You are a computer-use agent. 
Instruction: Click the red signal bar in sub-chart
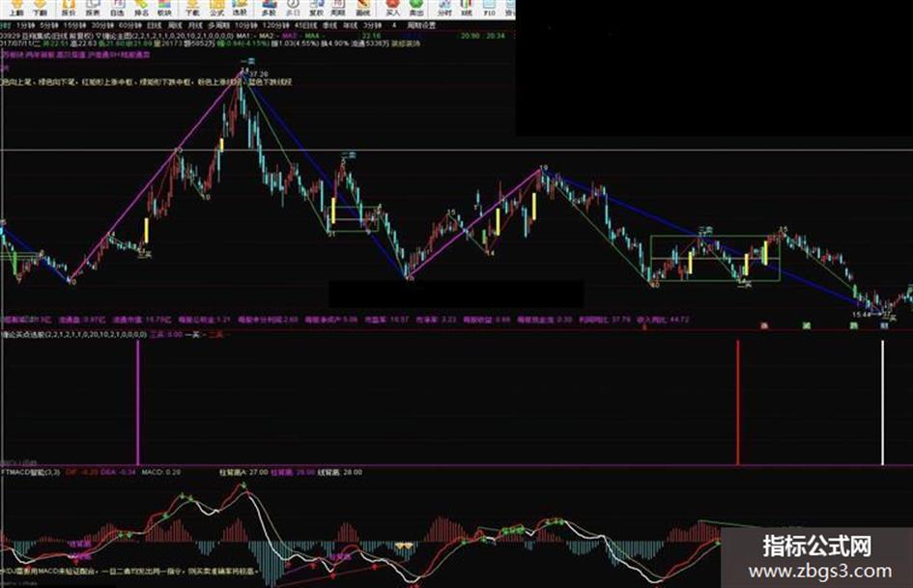click(x=738, y=403)
